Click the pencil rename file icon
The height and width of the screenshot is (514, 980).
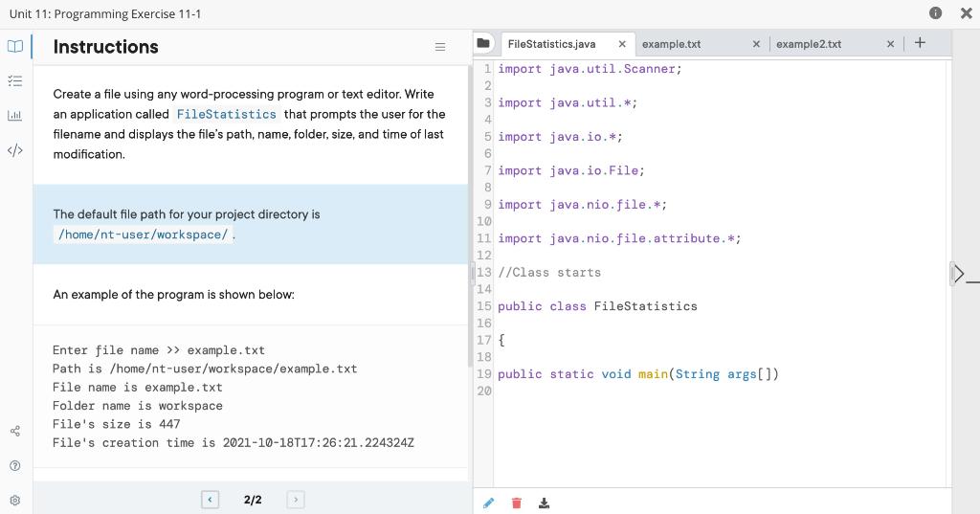(x=489, y=503)
